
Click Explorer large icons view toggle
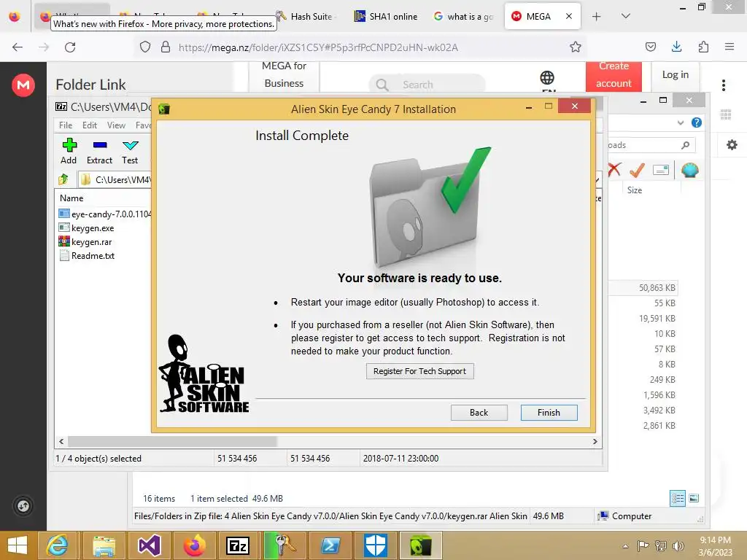tap(694, 498)
